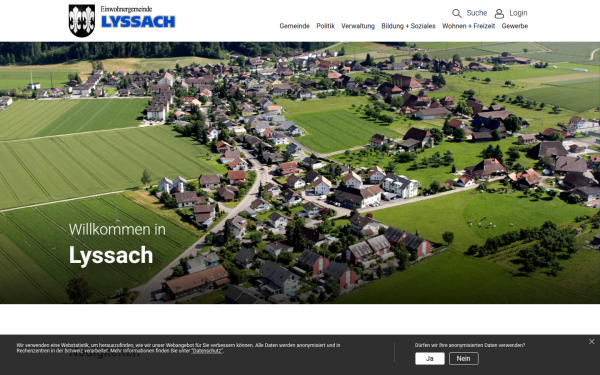Click the aerial village hero photo
This screenshot has width=600, height=375.
point(300,173)
